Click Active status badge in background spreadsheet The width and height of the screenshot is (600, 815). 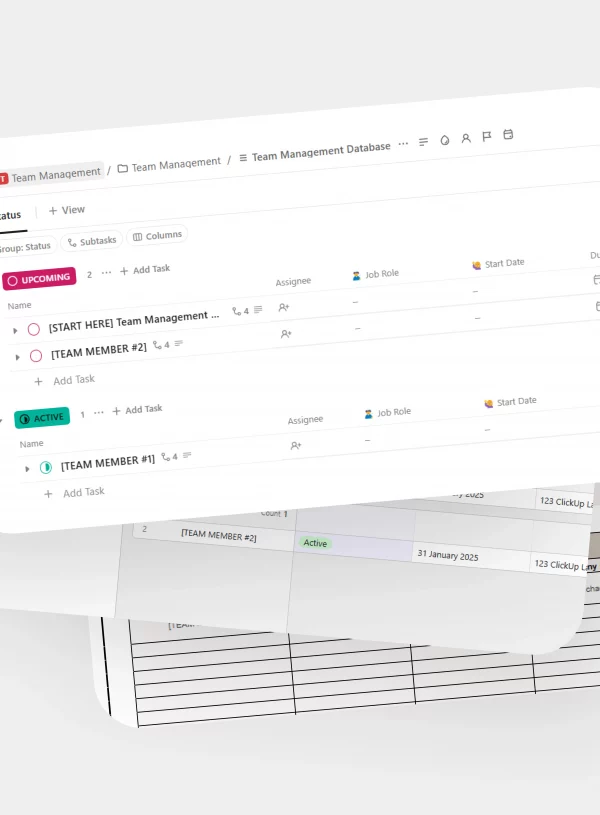[x=315, y=543]
